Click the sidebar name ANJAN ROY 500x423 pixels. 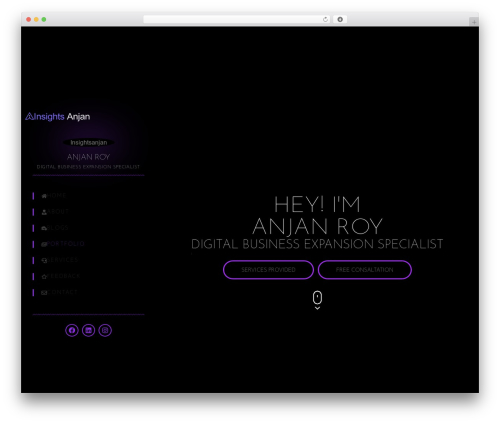click(x=88, y=157)
